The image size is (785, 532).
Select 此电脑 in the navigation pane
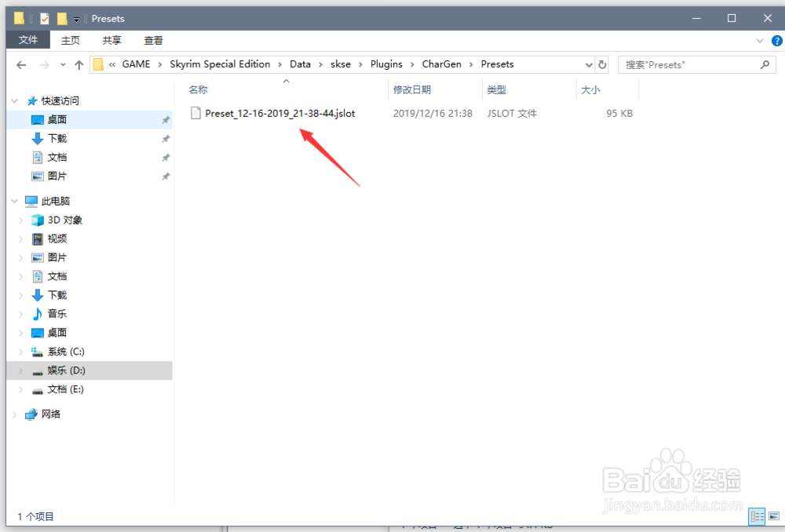(x=56, y=201)
